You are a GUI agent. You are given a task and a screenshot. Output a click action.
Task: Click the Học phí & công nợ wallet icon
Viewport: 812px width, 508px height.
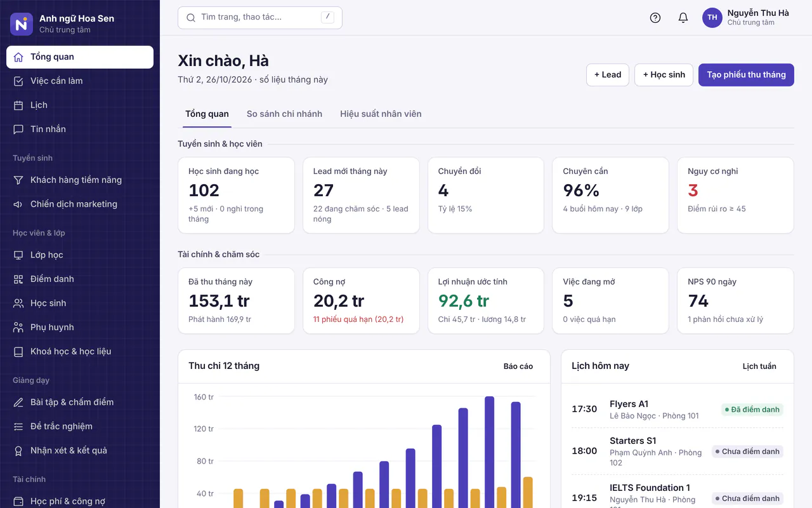pos(18,502)
